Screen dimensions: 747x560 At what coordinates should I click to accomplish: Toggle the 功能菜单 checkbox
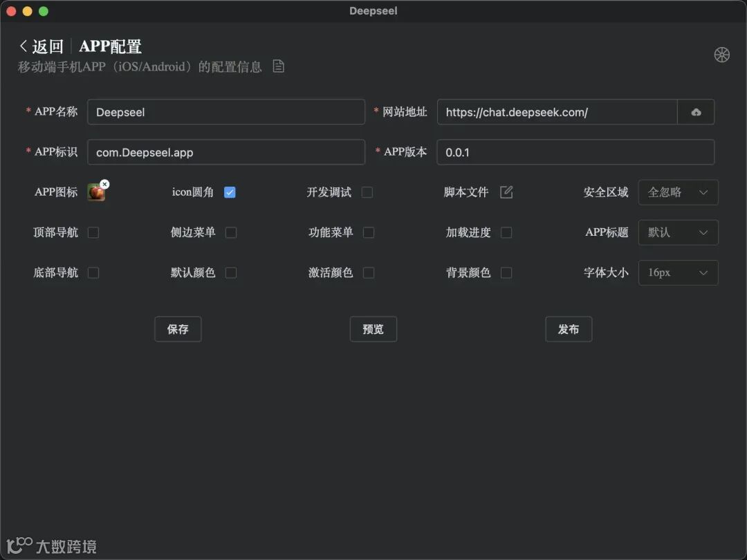[368, 232]
